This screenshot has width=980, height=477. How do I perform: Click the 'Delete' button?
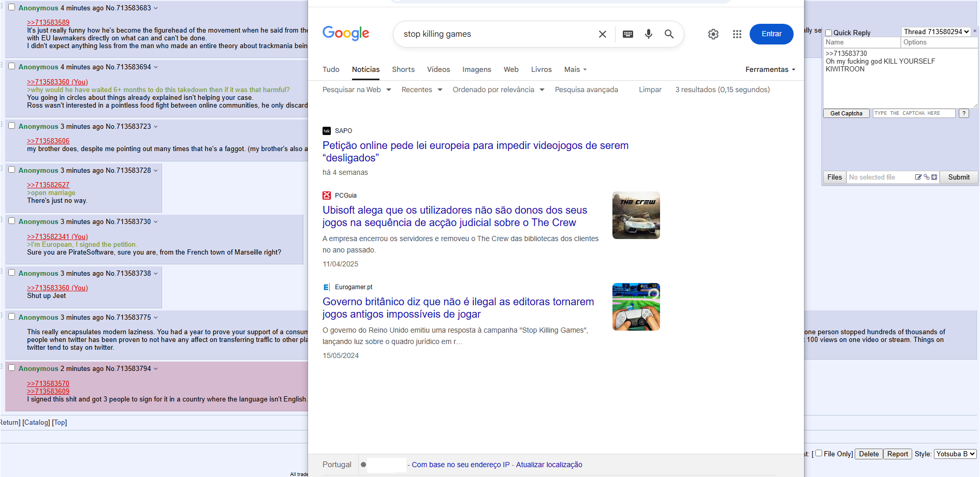[869, 454]
